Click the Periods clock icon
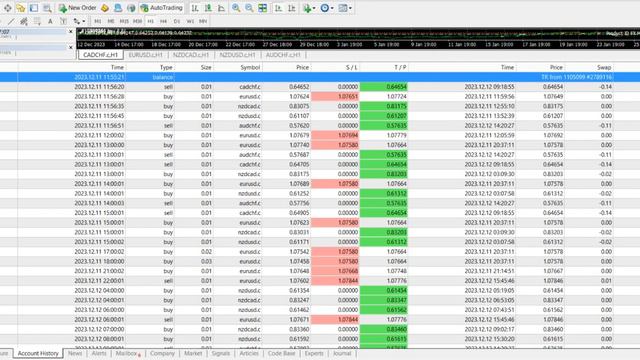This screenshot has width=640, height=360. point(324,8)
